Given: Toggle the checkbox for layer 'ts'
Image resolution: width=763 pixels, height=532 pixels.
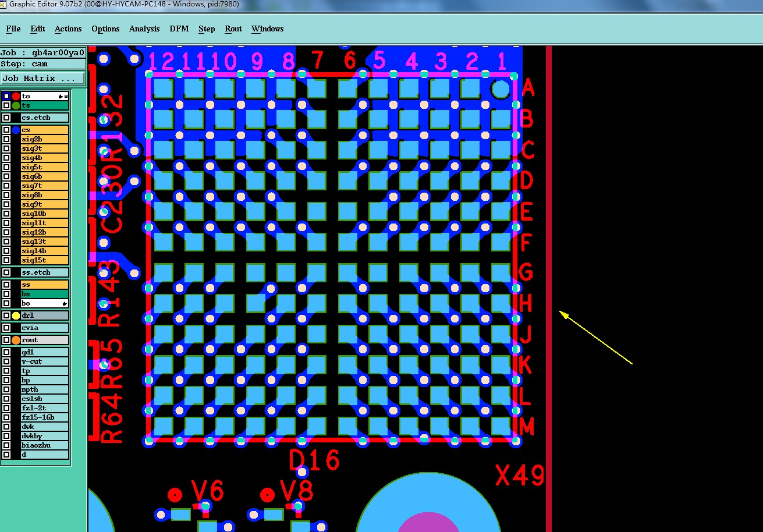Looking at the screenshot, I should (x=6, y=105).
